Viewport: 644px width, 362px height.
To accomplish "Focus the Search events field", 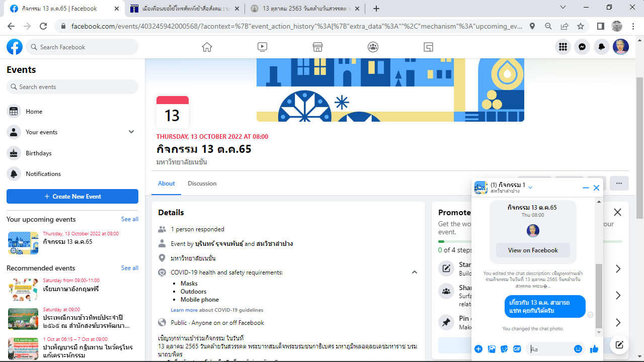I will point(72,87).
